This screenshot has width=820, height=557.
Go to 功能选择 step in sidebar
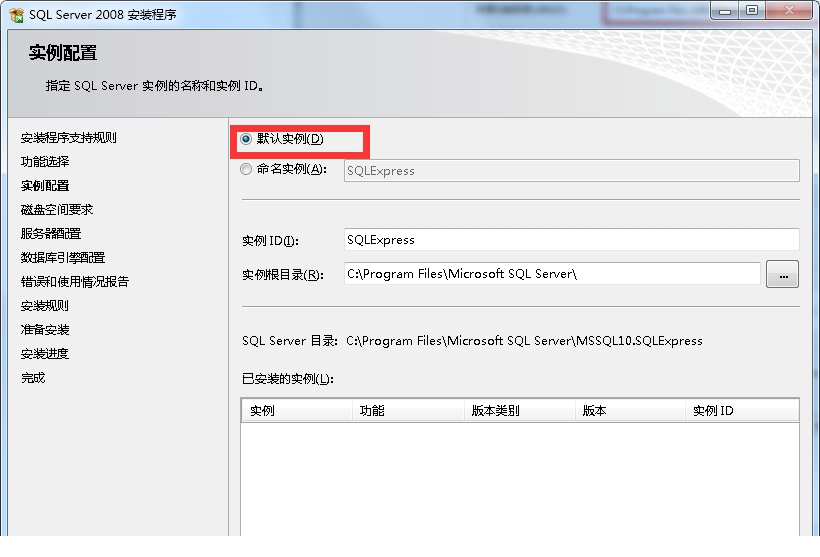(45, 162)
